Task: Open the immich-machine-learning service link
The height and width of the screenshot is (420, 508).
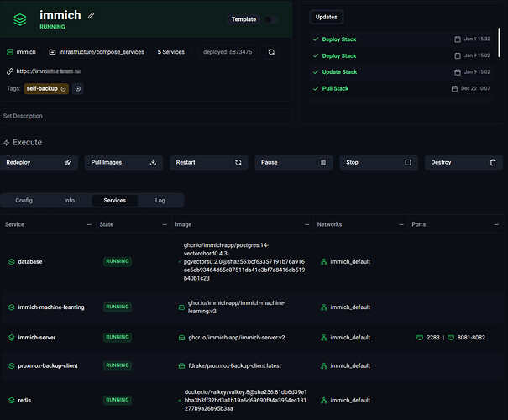Action: point(52,307)
